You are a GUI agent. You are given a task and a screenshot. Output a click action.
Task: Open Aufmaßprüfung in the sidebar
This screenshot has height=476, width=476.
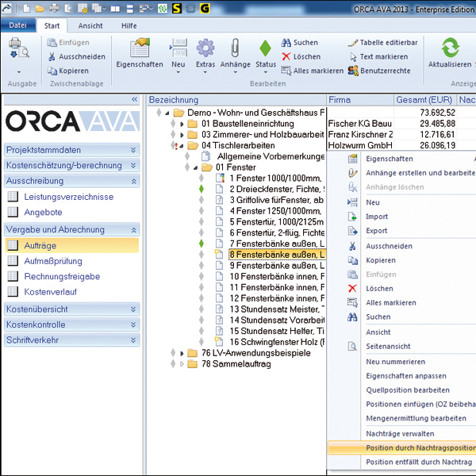(54, 261)
